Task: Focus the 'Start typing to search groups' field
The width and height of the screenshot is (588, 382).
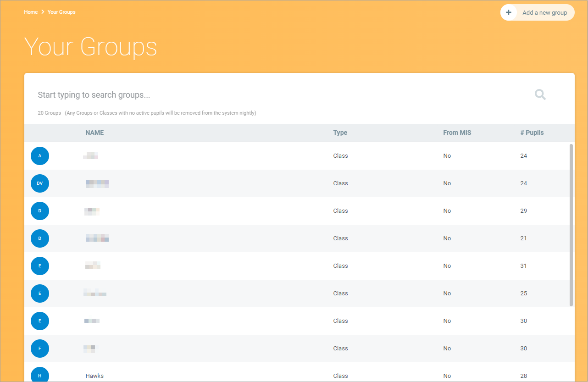Action: (275, 95)
